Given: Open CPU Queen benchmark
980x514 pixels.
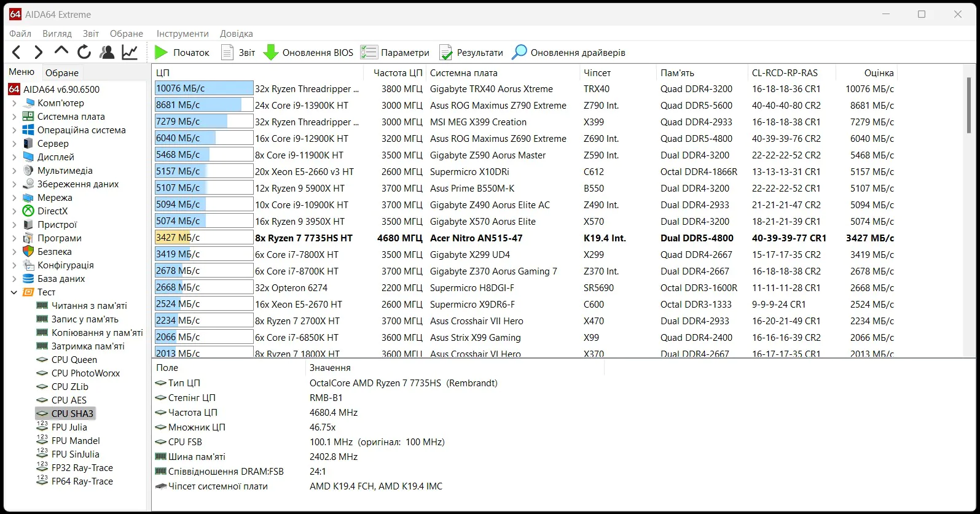Looking at the screenshot, I should pos(67,360).
